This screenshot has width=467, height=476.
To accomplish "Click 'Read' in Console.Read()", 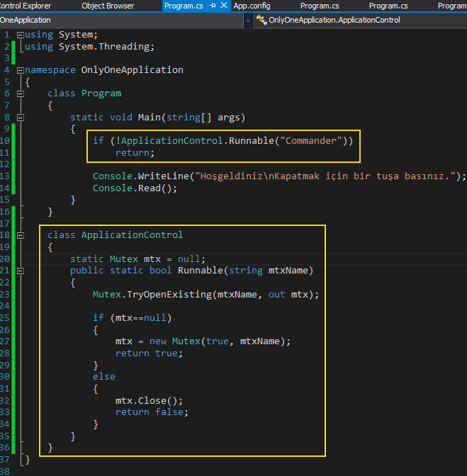I will coord(149,188).
